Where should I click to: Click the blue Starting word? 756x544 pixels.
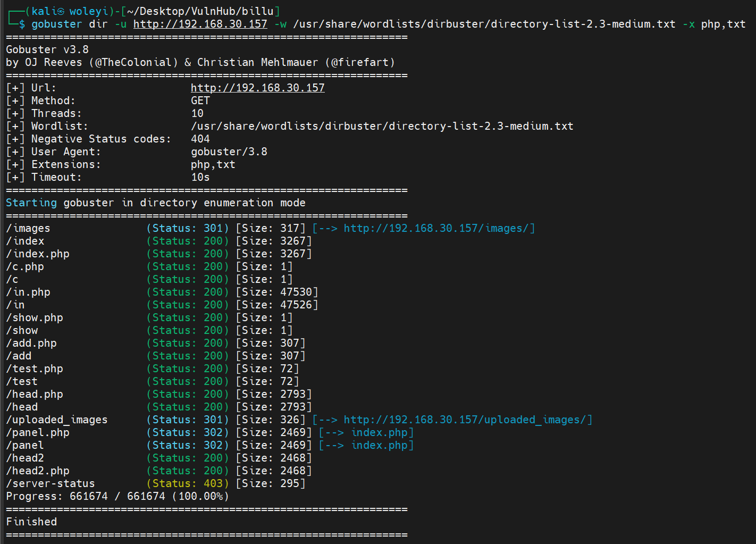[31, 203]
